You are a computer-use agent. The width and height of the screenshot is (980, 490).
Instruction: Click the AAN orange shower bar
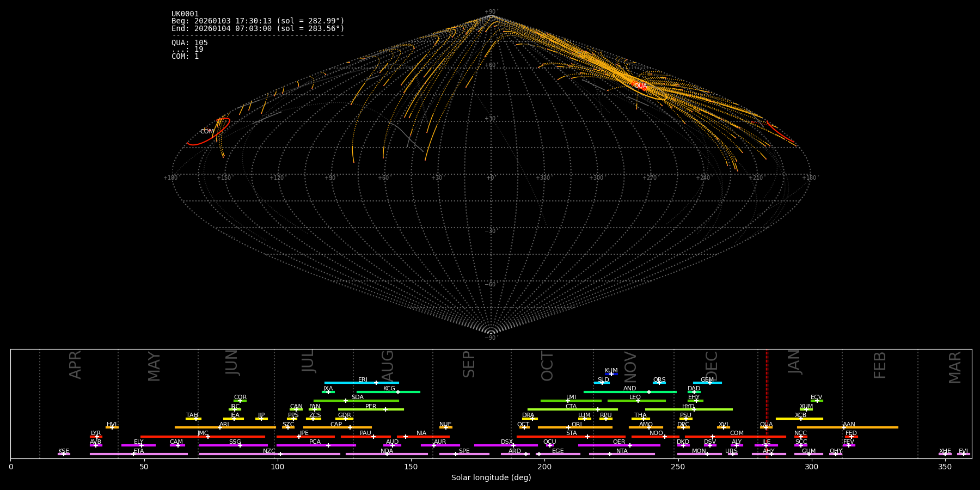(x=848, y=427)
